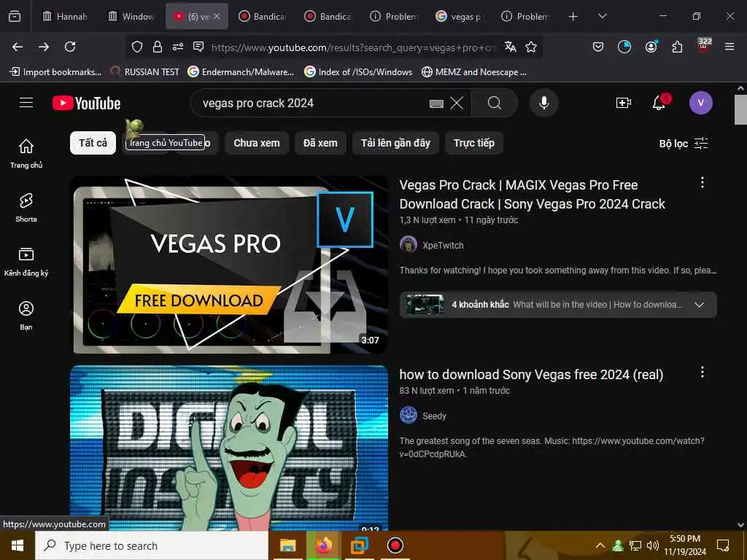Viewport: 747px width, 560px height.
Task: Open RUSSIAN TEST bookmark
Action: [x=145, y=72]
